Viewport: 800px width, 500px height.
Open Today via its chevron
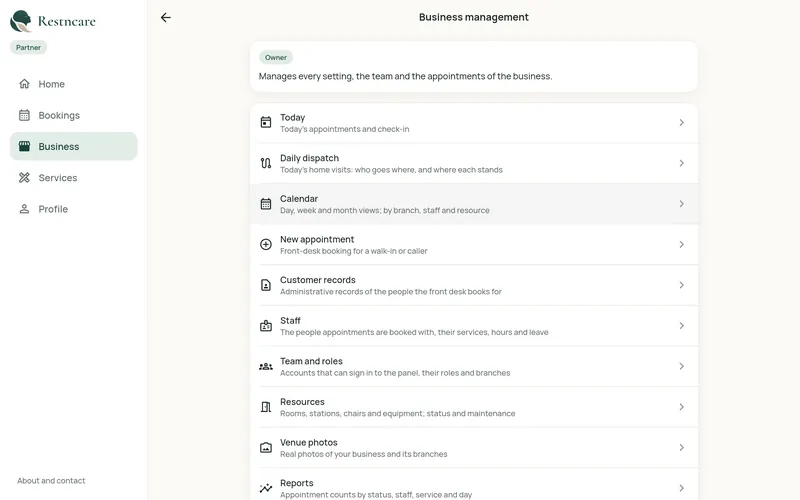tap(682, 122)
